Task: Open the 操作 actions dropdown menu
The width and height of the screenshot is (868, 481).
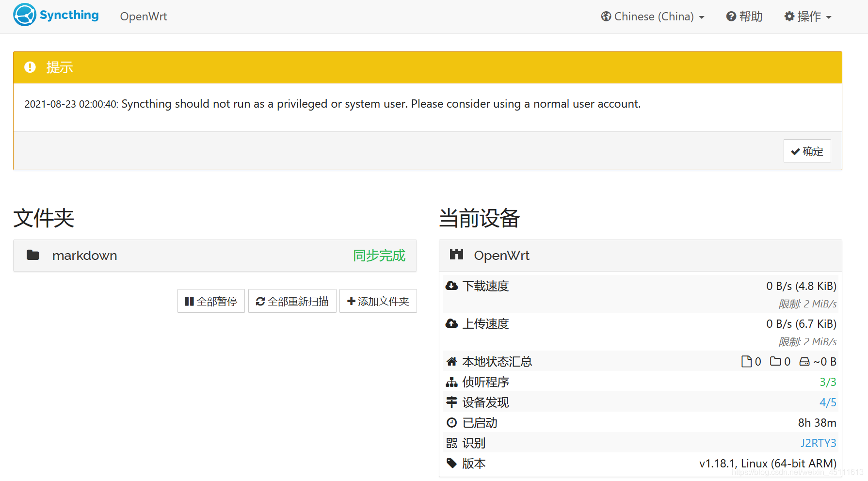Action: (x=808, y=16)
